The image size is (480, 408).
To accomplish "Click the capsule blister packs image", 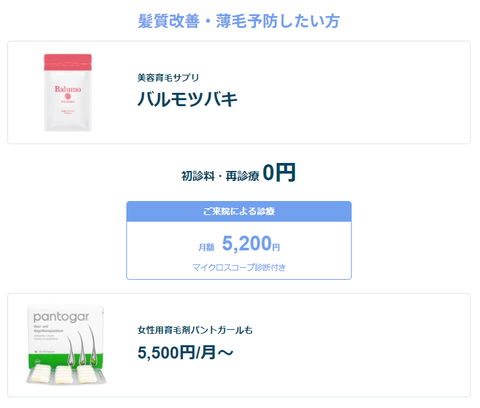I will pyautogui.click(x=66, y=374).
